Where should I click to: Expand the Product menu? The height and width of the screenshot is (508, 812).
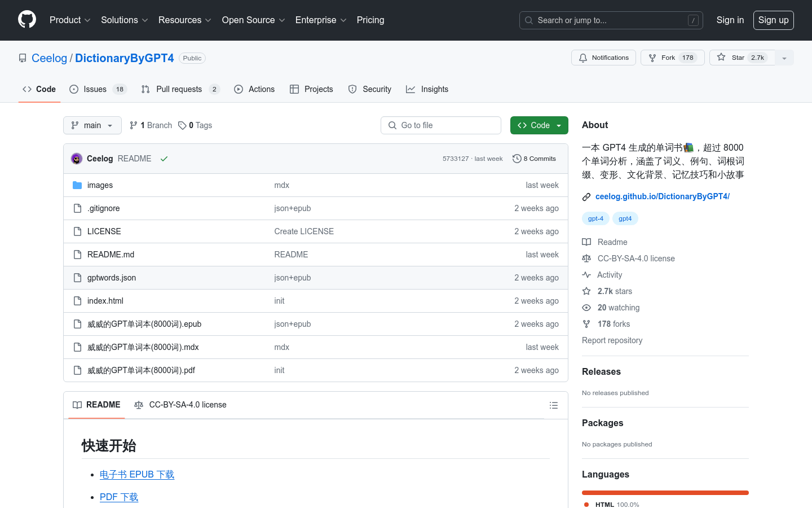point(70,20)
